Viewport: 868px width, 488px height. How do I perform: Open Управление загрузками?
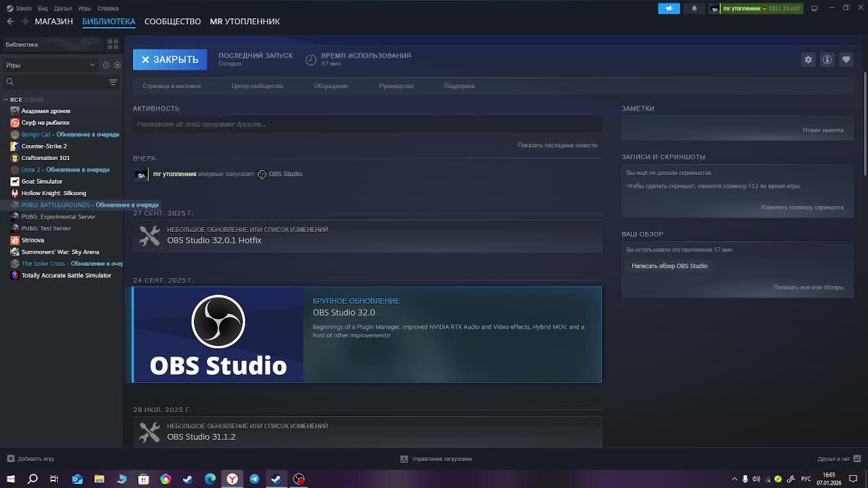(436, 459)
